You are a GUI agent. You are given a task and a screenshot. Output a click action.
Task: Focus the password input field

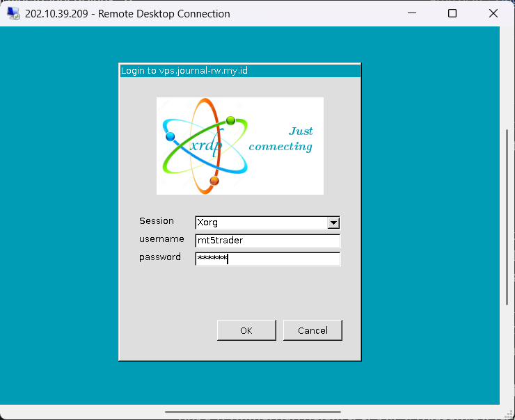point(267,259)
